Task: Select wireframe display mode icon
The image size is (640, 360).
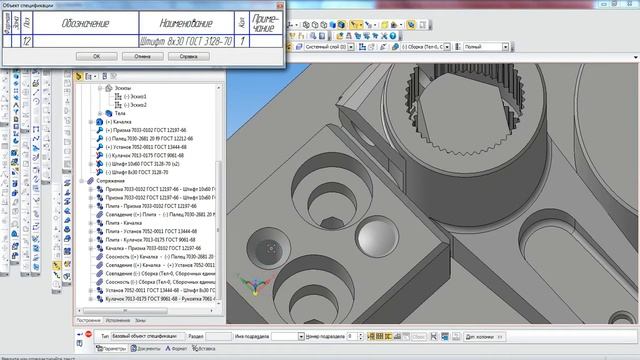Action: [x=306, y=25]
